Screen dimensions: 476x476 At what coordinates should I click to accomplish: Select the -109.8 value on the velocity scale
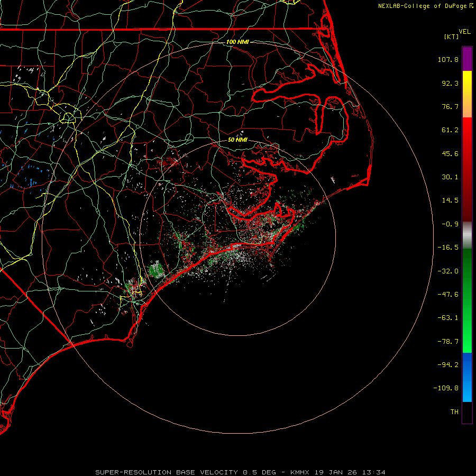446,388
